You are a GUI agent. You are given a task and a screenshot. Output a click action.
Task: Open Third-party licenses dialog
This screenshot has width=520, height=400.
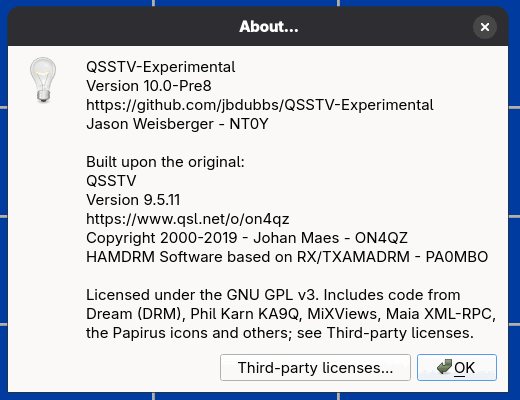(315, 367)
